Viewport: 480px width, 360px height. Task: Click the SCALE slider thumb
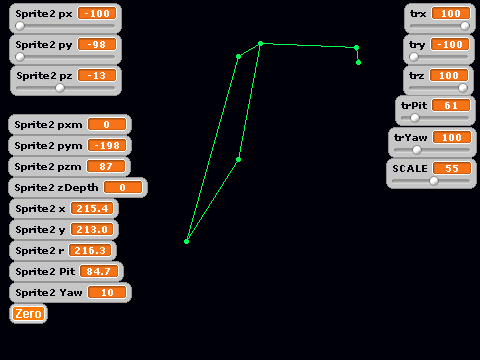(434, 181)
